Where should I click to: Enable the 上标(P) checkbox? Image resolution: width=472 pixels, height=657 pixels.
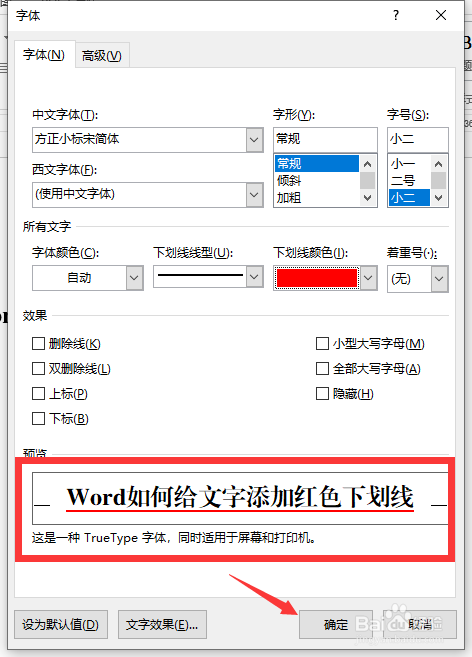39,394
